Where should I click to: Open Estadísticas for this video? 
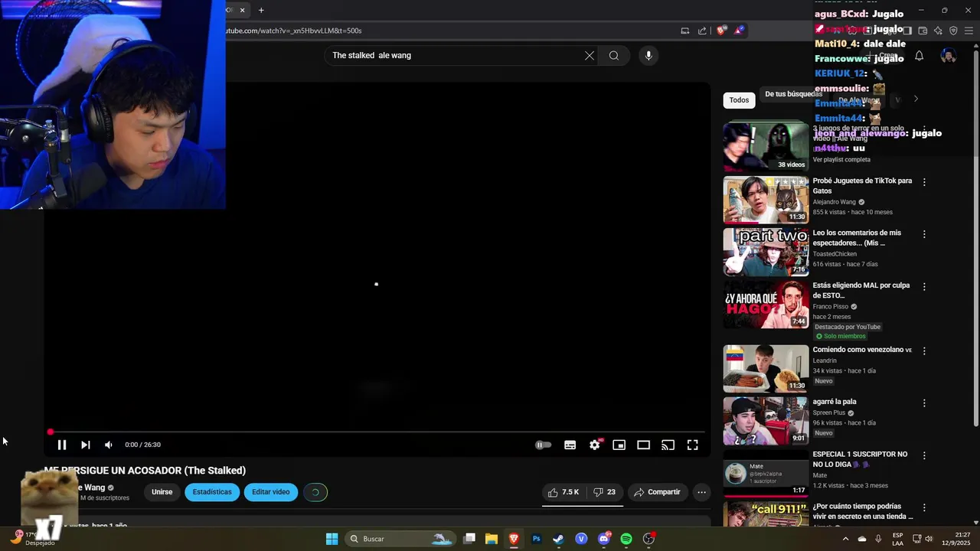point(212,492)
